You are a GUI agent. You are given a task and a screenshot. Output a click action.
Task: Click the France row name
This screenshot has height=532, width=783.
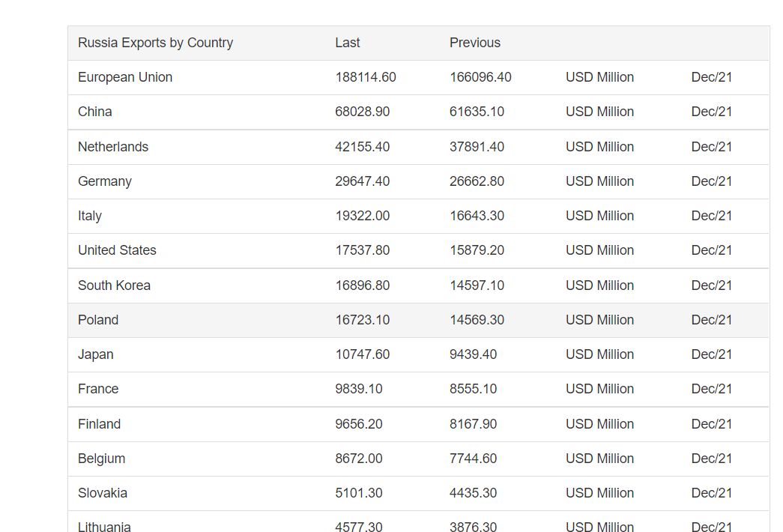(x=98, y=389)
